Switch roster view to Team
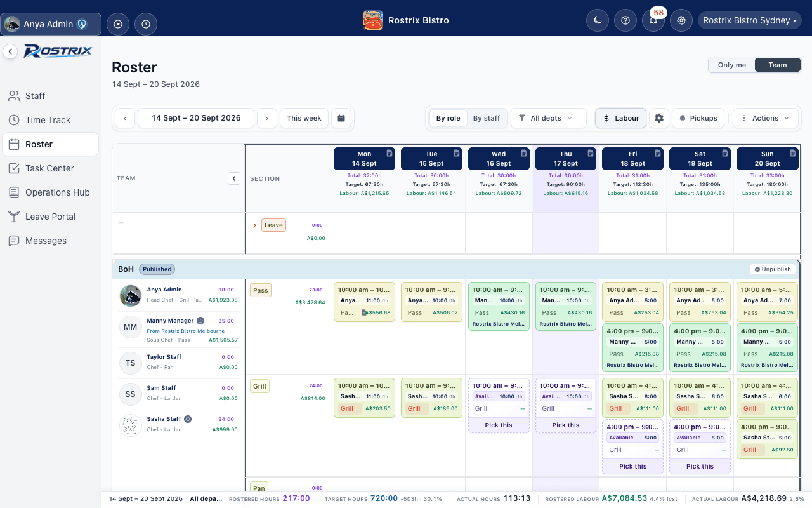The width and height of the screenshot is (812, 508). click(x=778, y=65)
